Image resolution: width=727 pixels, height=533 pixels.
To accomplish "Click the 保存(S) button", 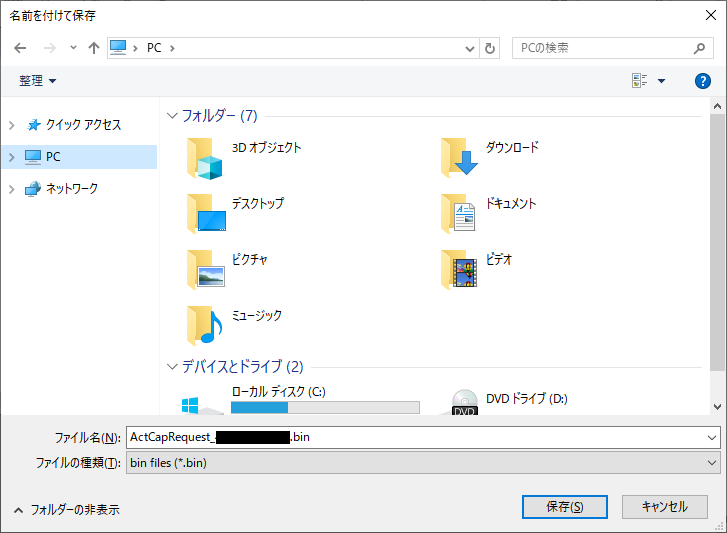I will click(564, 507).
